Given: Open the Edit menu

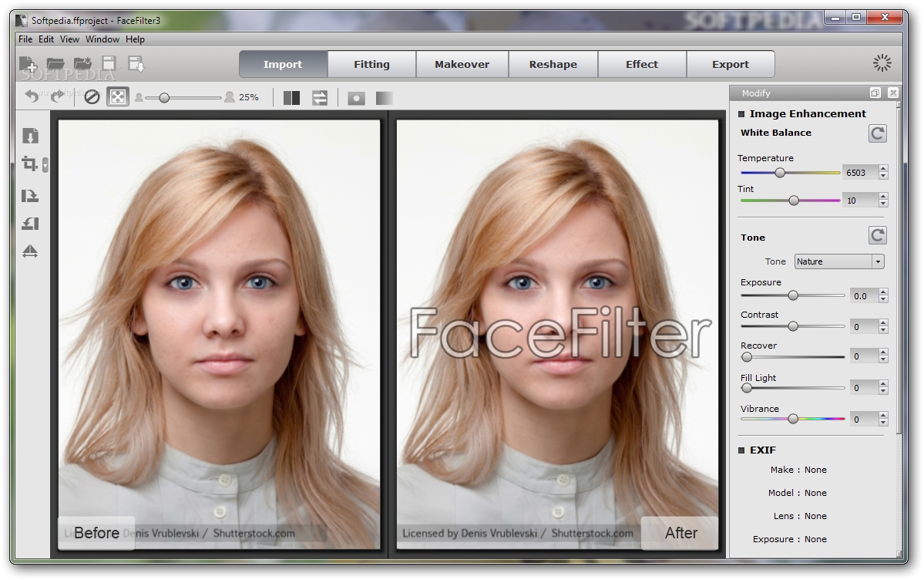Looking at the screenshot, I should point(46,39).
